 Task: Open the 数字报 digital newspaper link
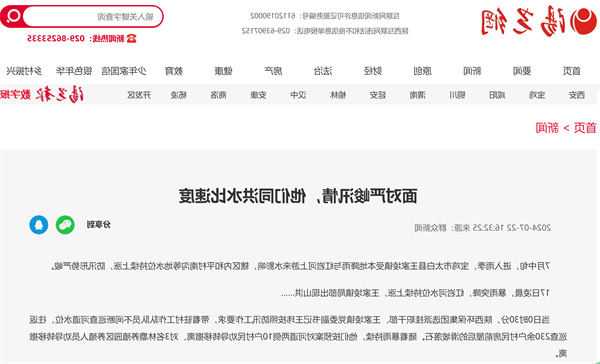[x=15, y=95]
